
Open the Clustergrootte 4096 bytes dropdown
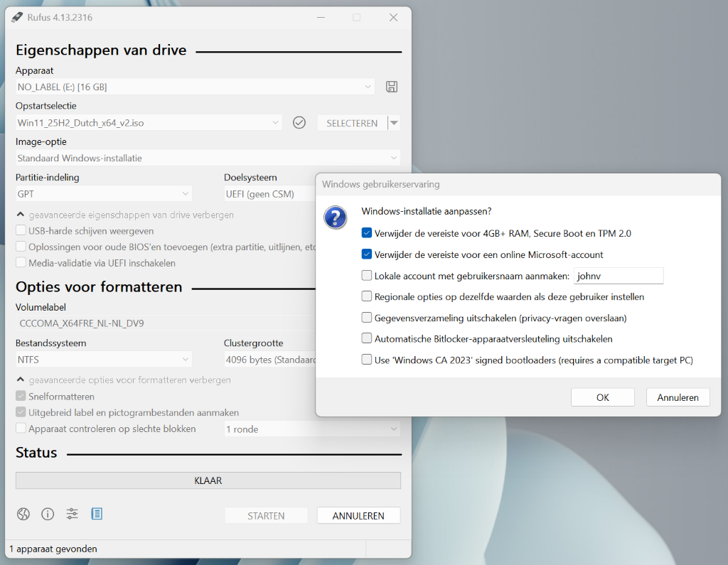pos(269,360)
